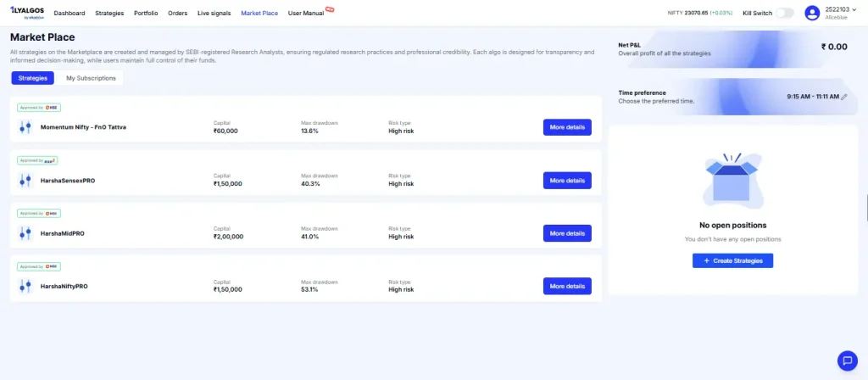View more details for Momentum Nifty - FnO Tattva
The height and width of the screenshot is (380, 868).
click(x=567, y=127)
